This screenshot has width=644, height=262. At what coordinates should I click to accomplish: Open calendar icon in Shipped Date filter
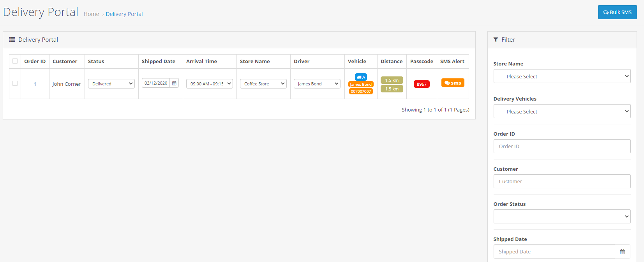(622, 252)
